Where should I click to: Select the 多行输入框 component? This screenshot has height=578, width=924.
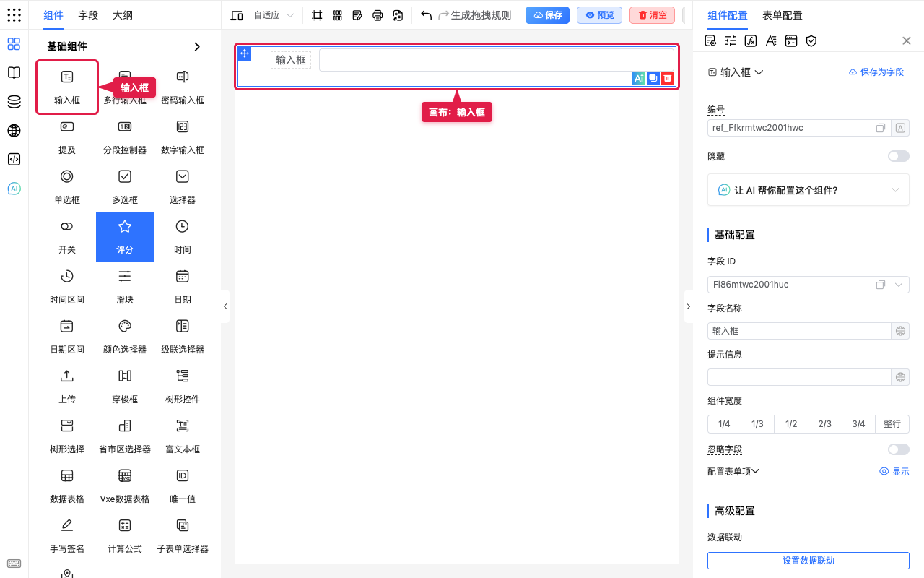[125, 87]
